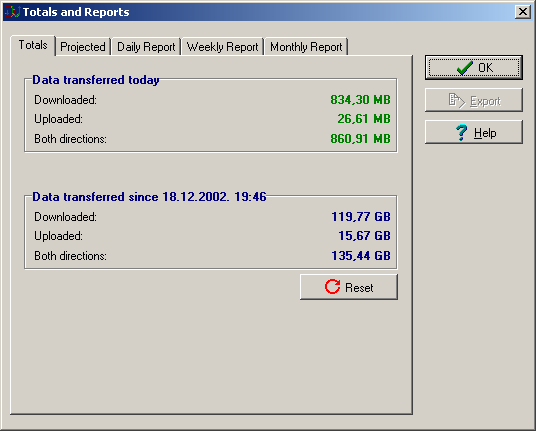Viewport: 536px width, 431px height.
Task: Go to the Monthly Report tab
Action: 306,46
